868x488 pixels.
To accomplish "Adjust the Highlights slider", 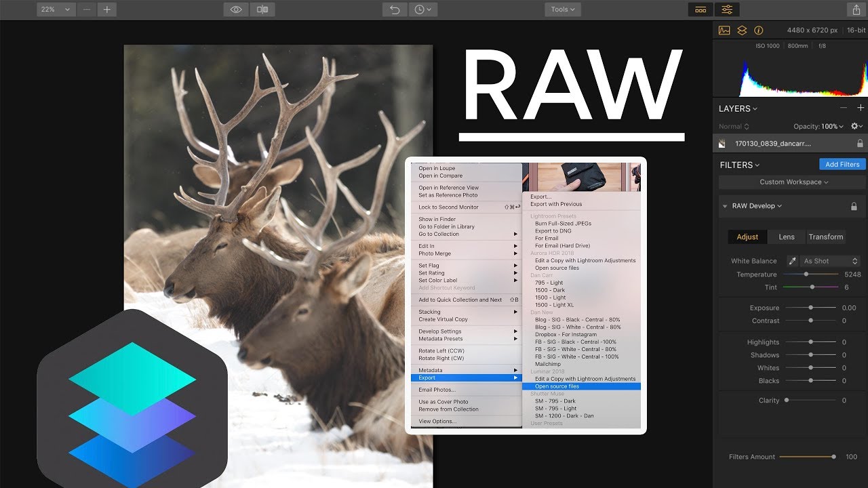I will (810, 342).
